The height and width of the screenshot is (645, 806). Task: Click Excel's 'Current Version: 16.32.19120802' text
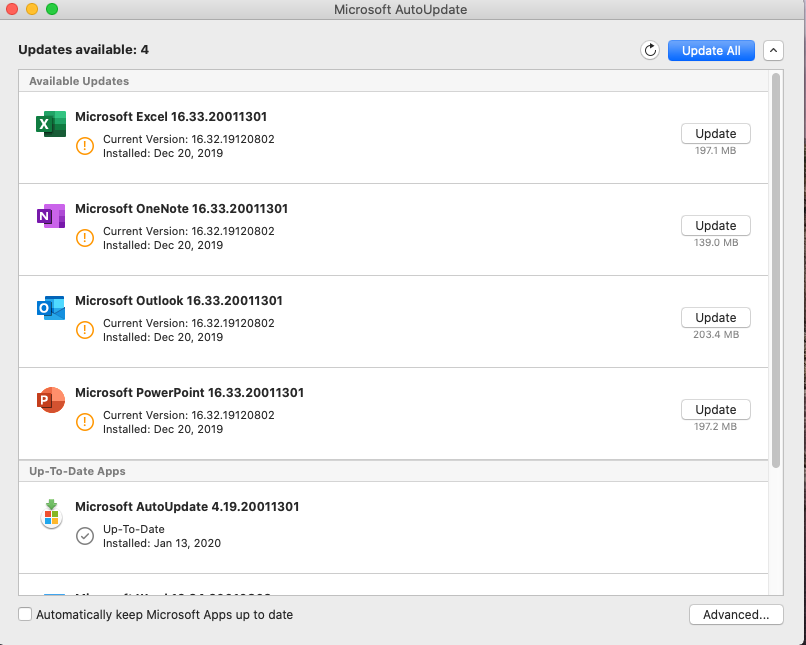pos(189,139)
